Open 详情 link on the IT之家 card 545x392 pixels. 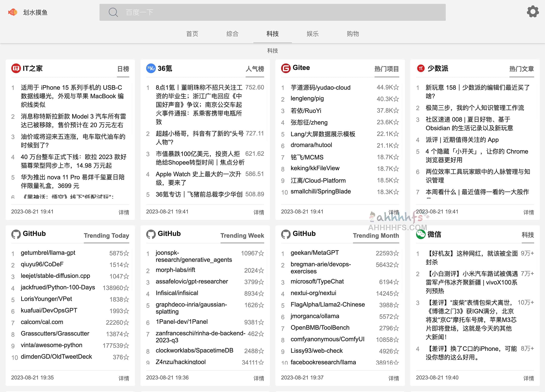(x=124, y=212)
